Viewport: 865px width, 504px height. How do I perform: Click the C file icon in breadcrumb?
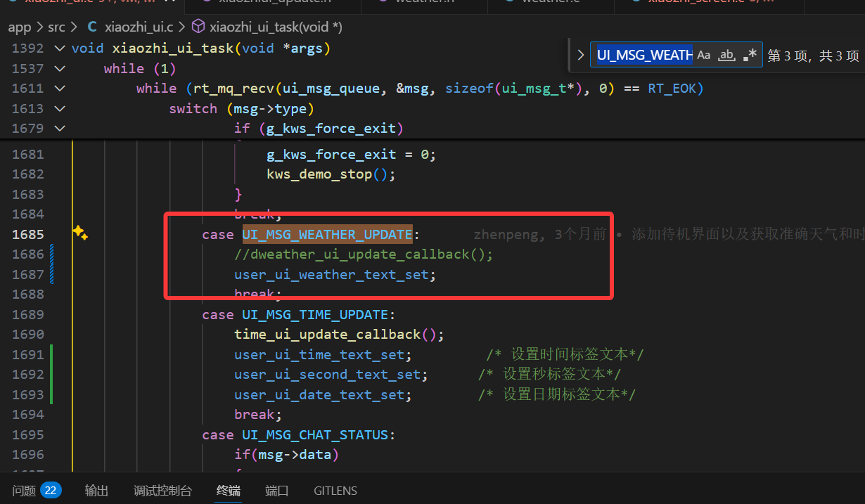click(x=92, y=27)
